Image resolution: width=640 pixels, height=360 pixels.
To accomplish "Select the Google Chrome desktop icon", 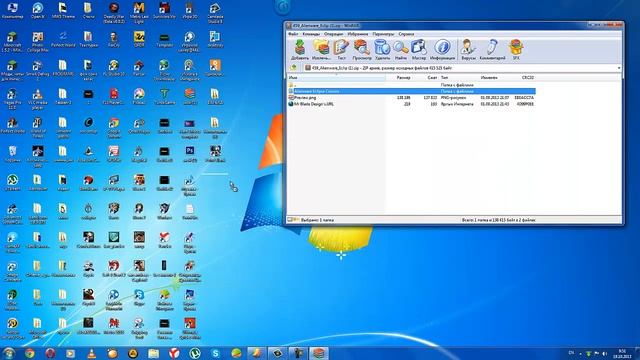I will [x=113, y=128].
